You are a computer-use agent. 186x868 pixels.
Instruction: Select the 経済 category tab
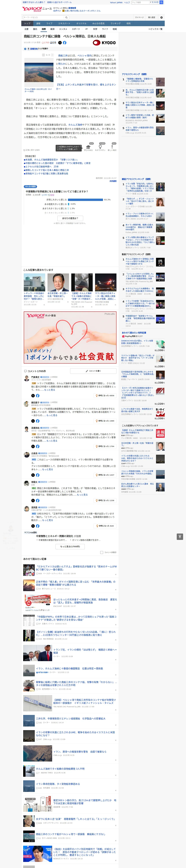click(52, 29)
